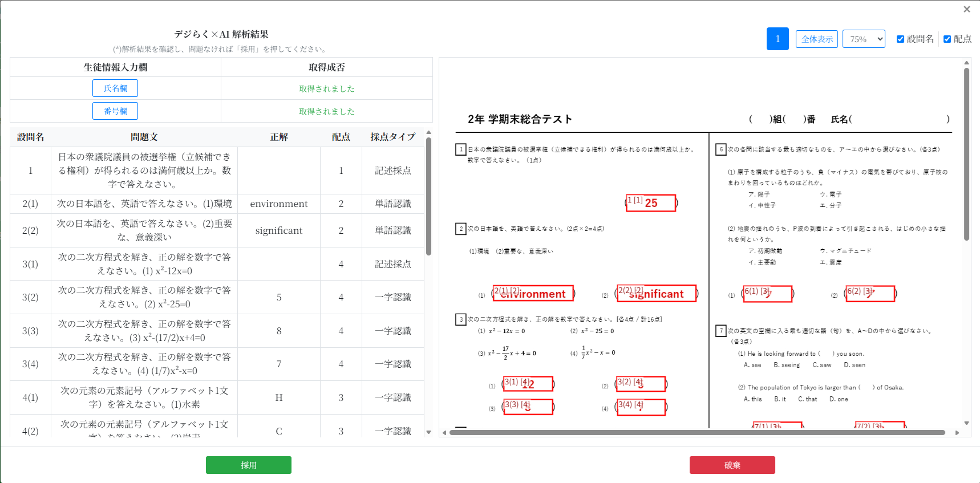980x483 pixels.
Task: Select the 2(1) [2] environment answer box
Action: click(533, 293)
